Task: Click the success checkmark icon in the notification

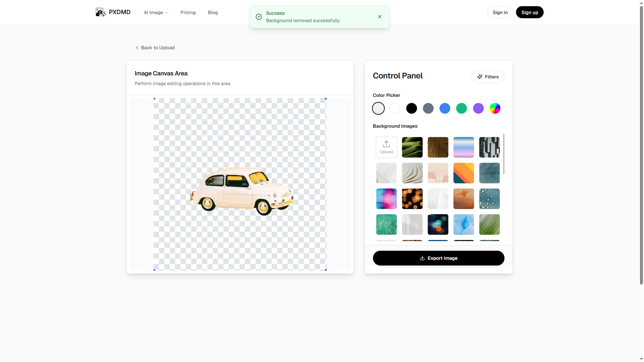Action: pos(259,17)
